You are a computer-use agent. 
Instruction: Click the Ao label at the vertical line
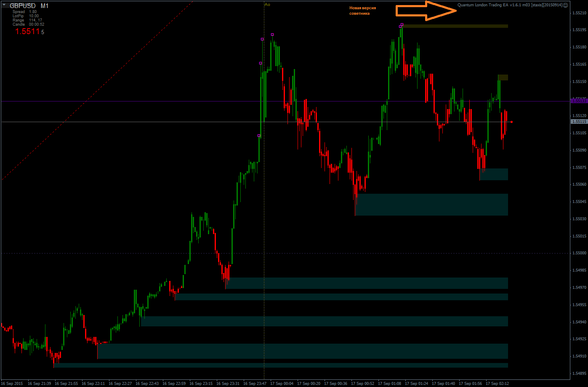(267, 4)
